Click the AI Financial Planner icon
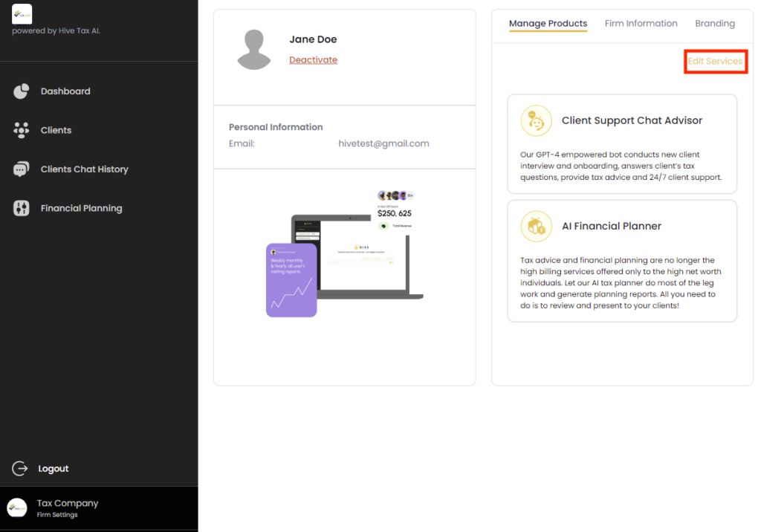Image resolution: width=761 pixels, height=532 pixels. [x=536, y=226]
